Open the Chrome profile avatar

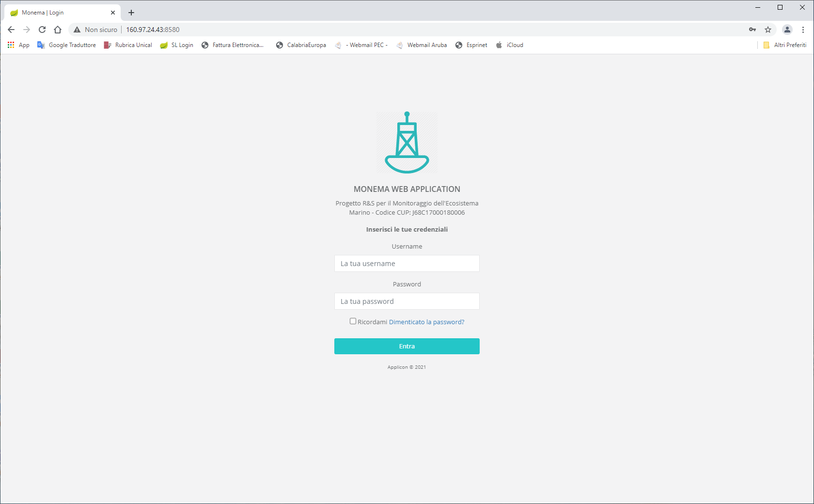[x=787, y=30]
